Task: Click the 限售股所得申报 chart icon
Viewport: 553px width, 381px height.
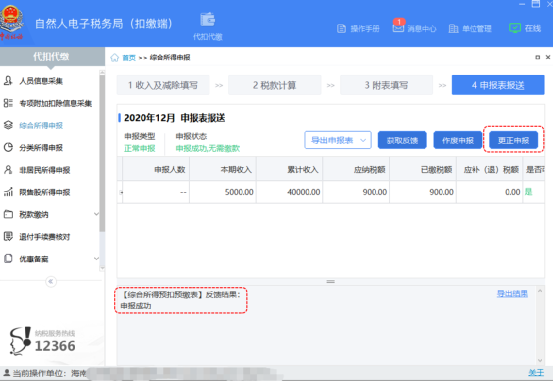Action: [x=8, y=192]
